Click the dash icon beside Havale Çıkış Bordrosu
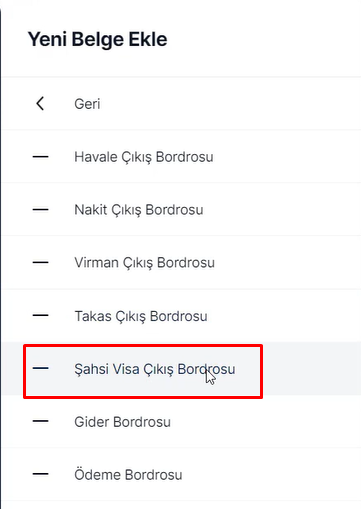Image resolution: width=361 pixels, height=509 pixels. coord(40,157)
